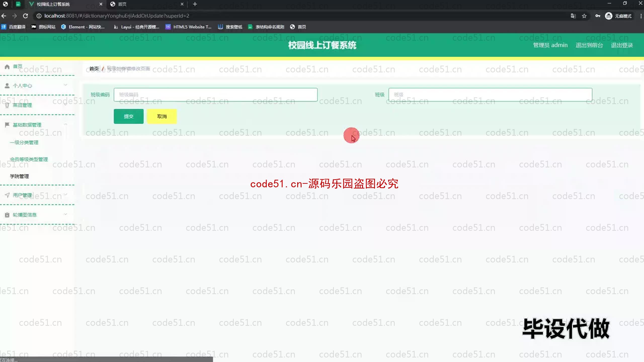Click the flag icon beside 基础数据管理
Screen dimensions: 644x362
pos(7,125)
